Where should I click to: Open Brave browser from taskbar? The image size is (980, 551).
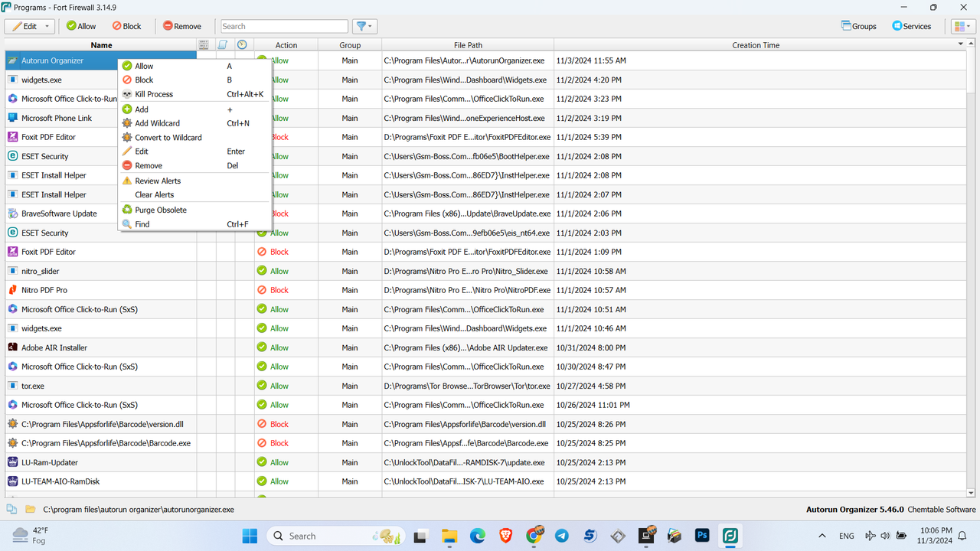pos(505,536)
